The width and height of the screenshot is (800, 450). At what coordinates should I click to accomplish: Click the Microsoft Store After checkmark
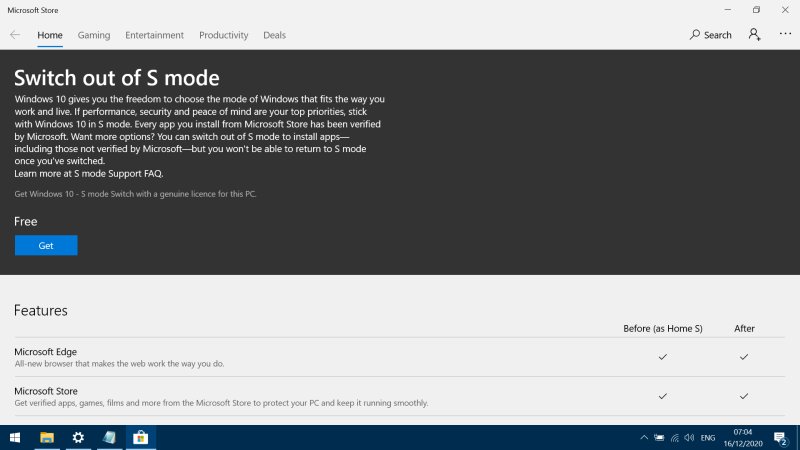pyautogui.click(x=744, y=396)
